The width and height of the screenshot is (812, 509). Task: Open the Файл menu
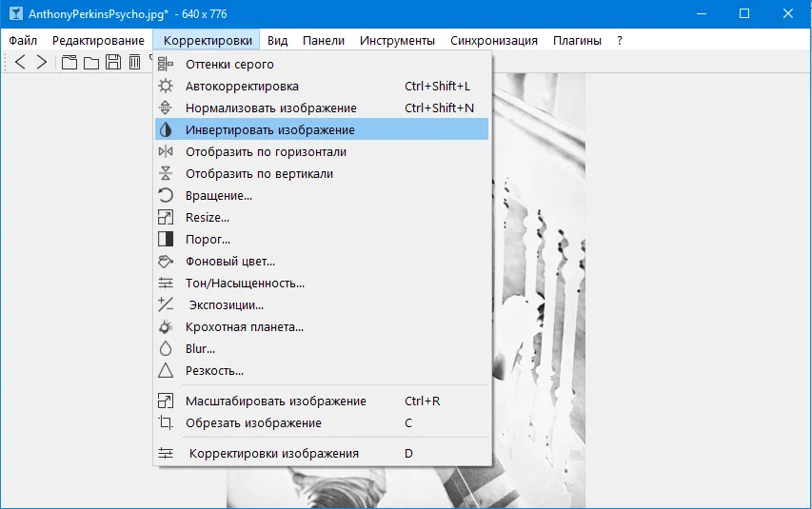[23, 40]
